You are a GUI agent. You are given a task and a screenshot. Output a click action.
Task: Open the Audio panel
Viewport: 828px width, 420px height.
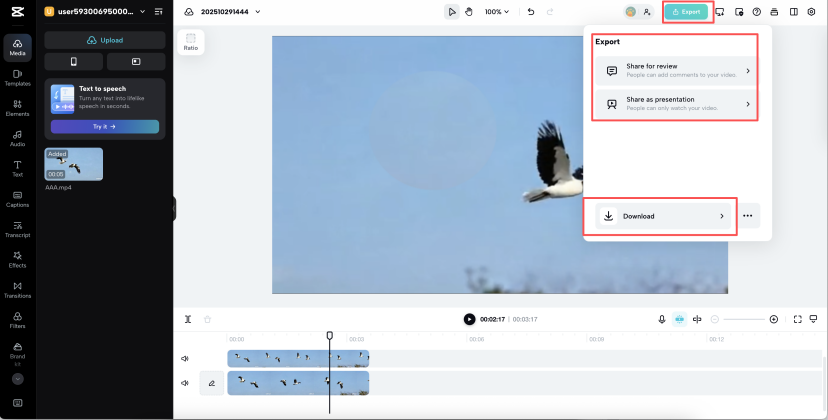tap(17, 138)
